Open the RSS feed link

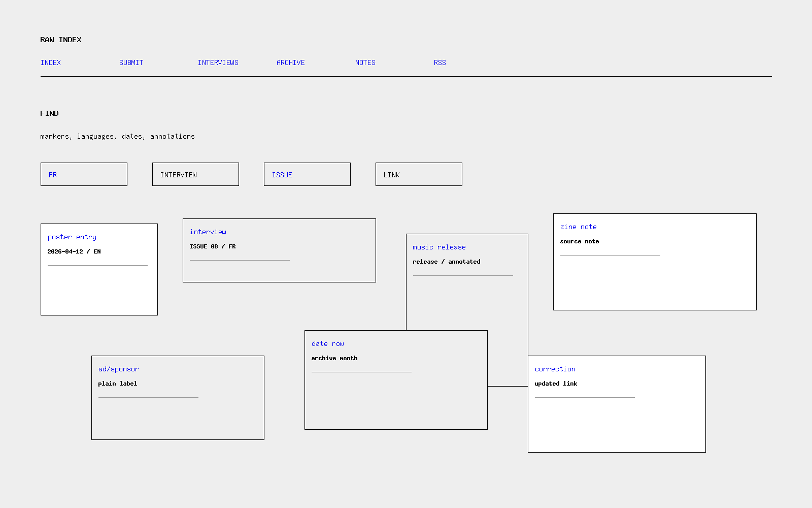pos(440,62)
